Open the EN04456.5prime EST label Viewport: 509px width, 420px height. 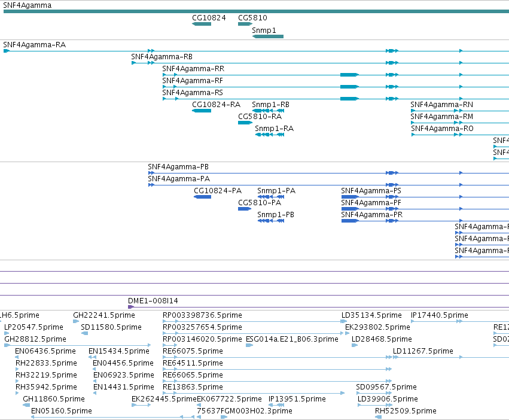[123, 363]
